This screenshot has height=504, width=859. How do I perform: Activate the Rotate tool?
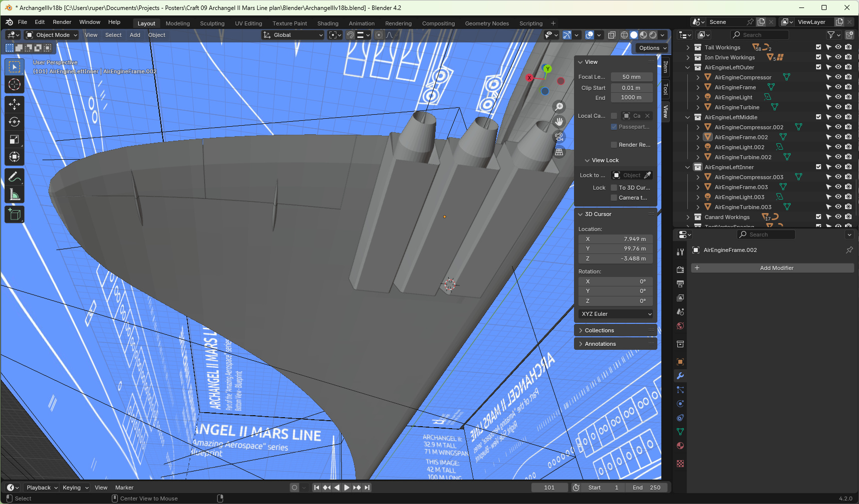point(14,122)
